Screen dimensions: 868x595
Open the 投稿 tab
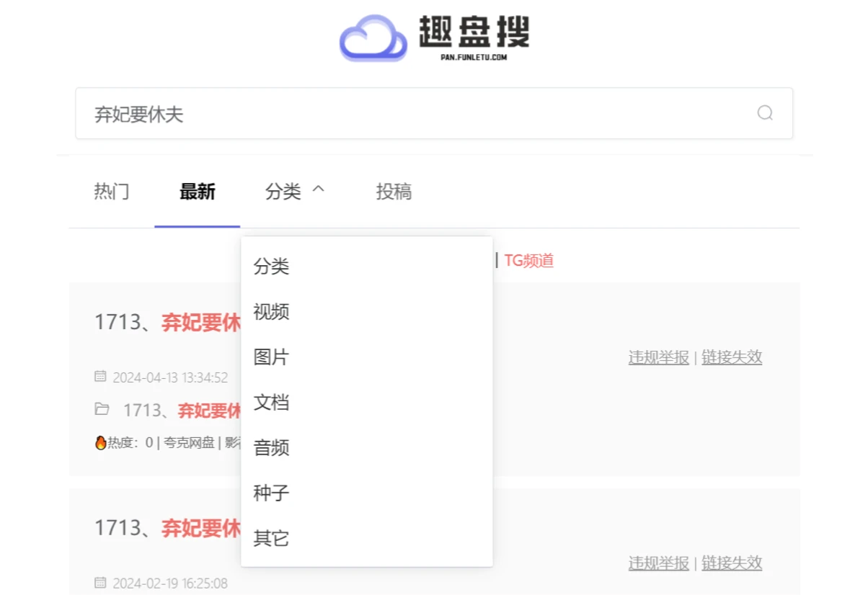[x=394, y=192]
